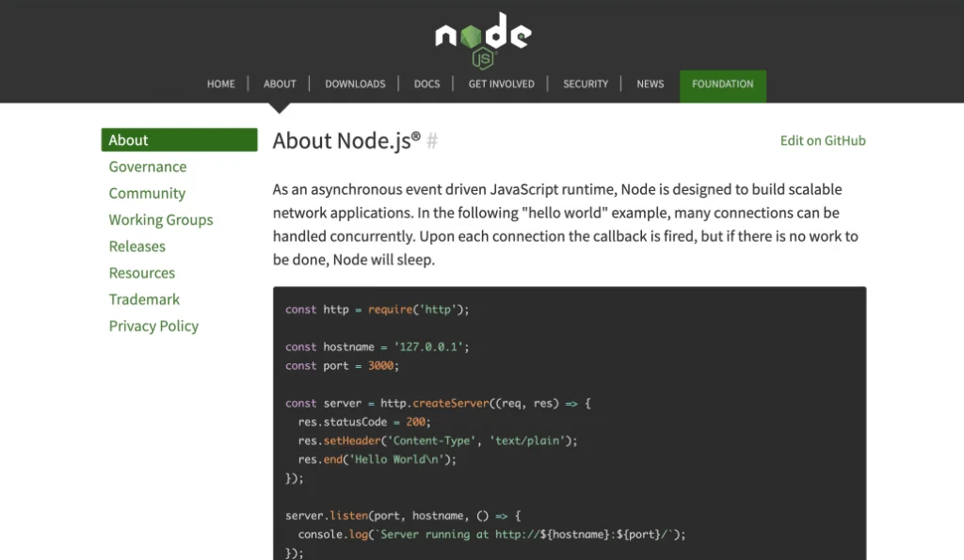Select About in the sidebar

tap(180, 139)
